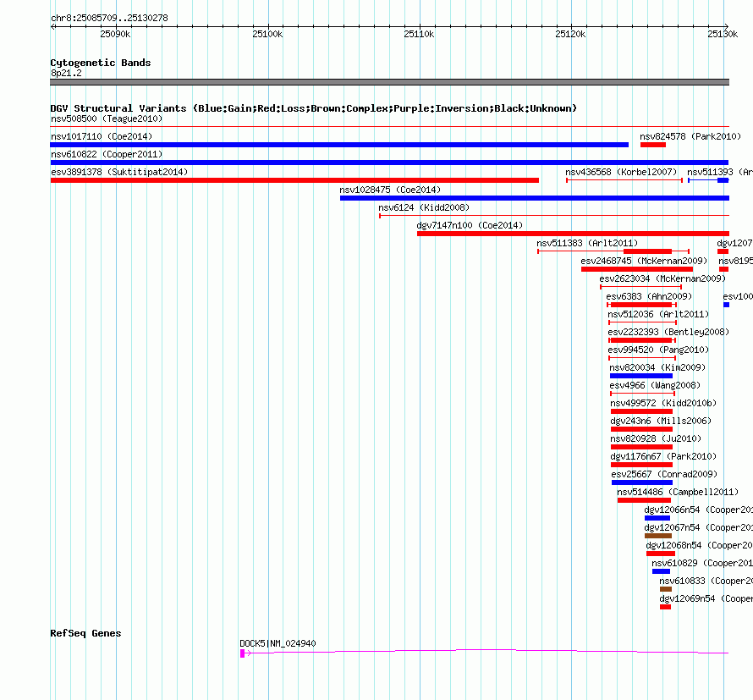Click the esv4966 (Wang2008) label
The height and width of the screenshot is (700, 753).
tap(655, 385)
